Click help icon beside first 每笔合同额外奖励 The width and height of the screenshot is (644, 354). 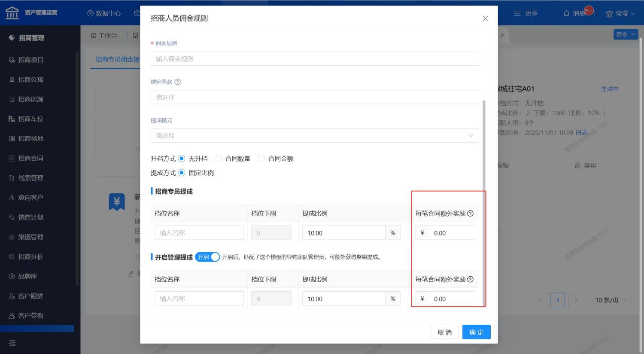470,214
